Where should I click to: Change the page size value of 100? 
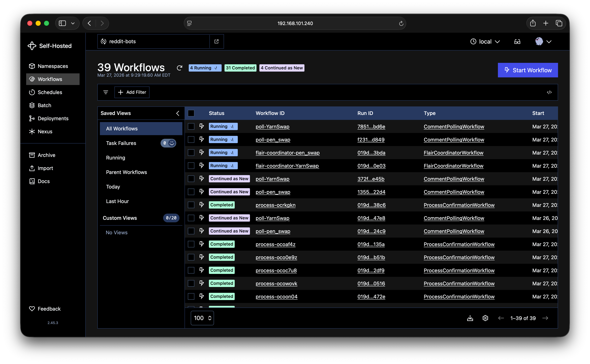pyautogui.click(x=202, y=318)
